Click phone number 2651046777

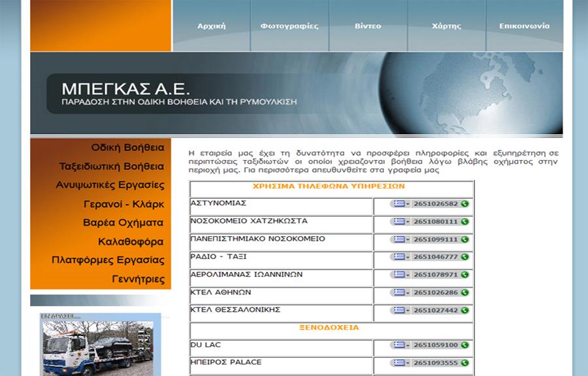coord(436,257)
